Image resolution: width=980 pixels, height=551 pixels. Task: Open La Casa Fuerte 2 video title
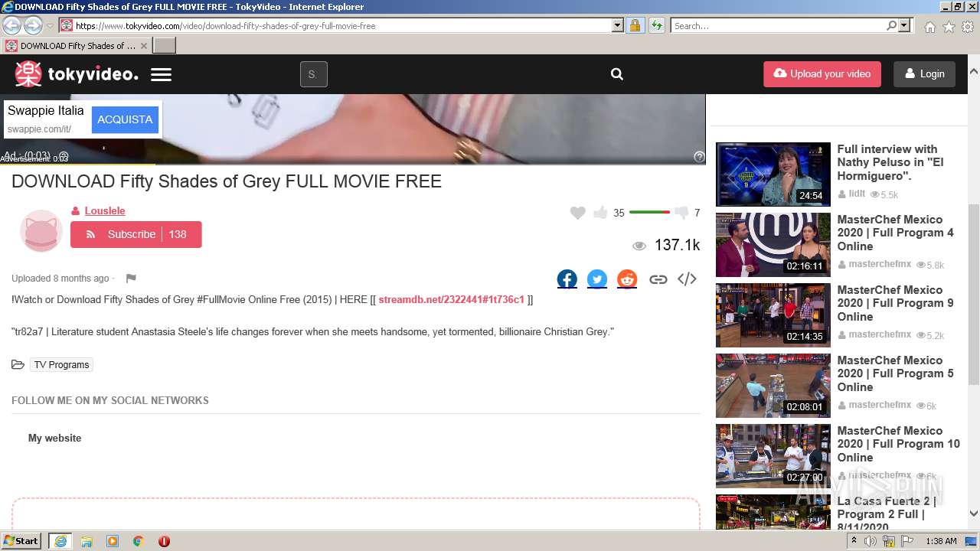click(887, 514)
